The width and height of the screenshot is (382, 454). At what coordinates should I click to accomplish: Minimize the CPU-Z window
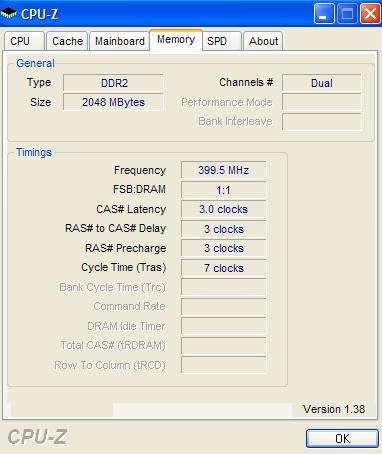tap(324, 14)
